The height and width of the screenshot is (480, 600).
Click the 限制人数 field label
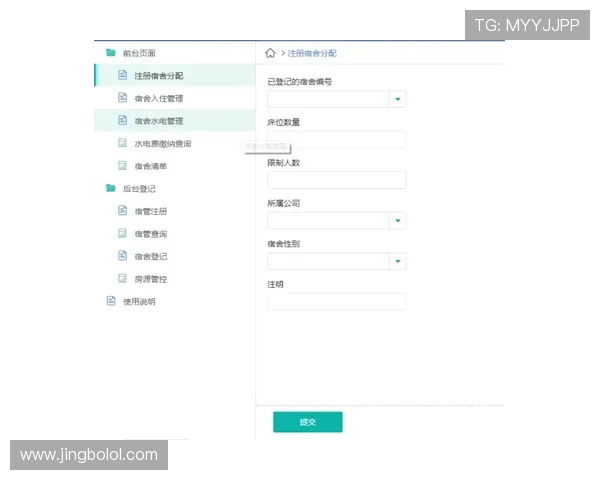[283, 163]
